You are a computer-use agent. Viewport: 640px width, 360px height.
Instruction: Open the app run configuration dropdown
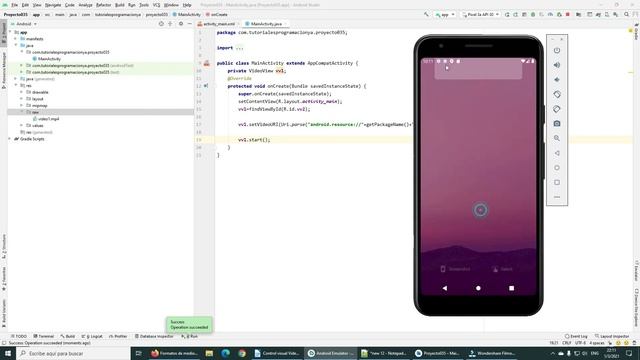(x=445, y=14)
